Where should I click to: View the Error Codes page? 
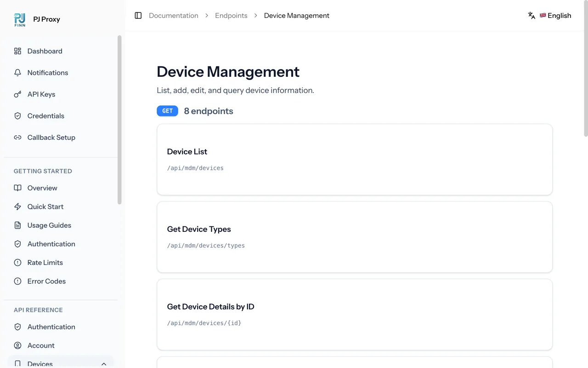pos(61,281)
